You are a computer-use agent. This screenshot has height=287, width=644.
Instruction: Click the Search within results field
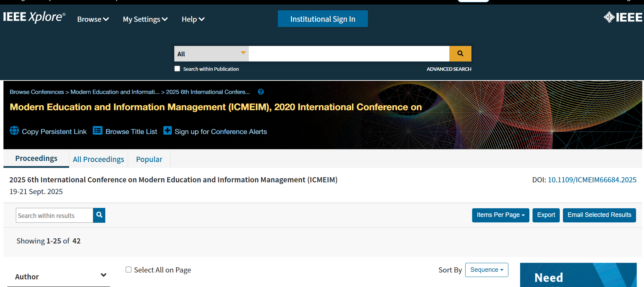pos(55,216)
